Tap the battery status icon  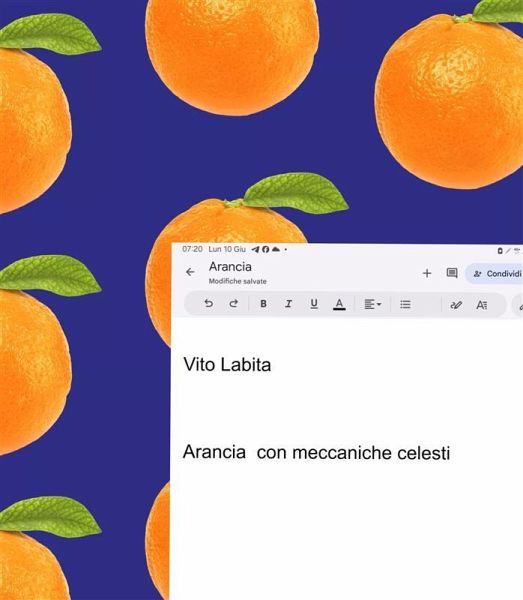coord(500,251)
